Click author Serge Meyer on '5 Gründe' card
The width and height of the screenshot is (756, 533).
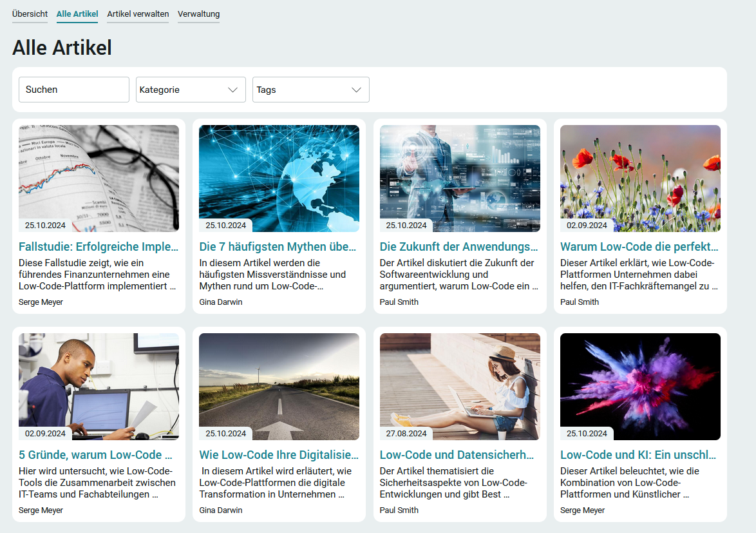(41, 510)
